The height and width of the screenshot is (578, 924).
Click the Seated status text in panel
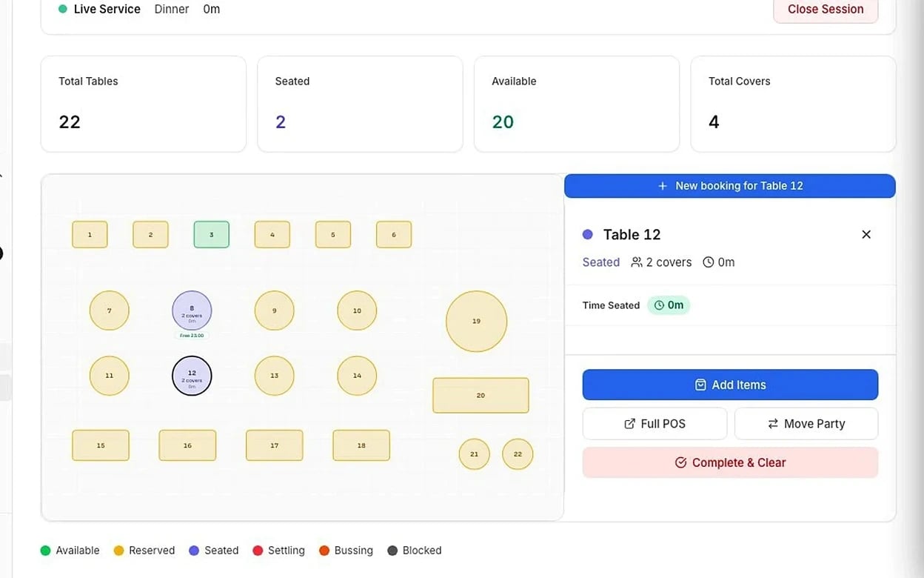tap(601, 262)
